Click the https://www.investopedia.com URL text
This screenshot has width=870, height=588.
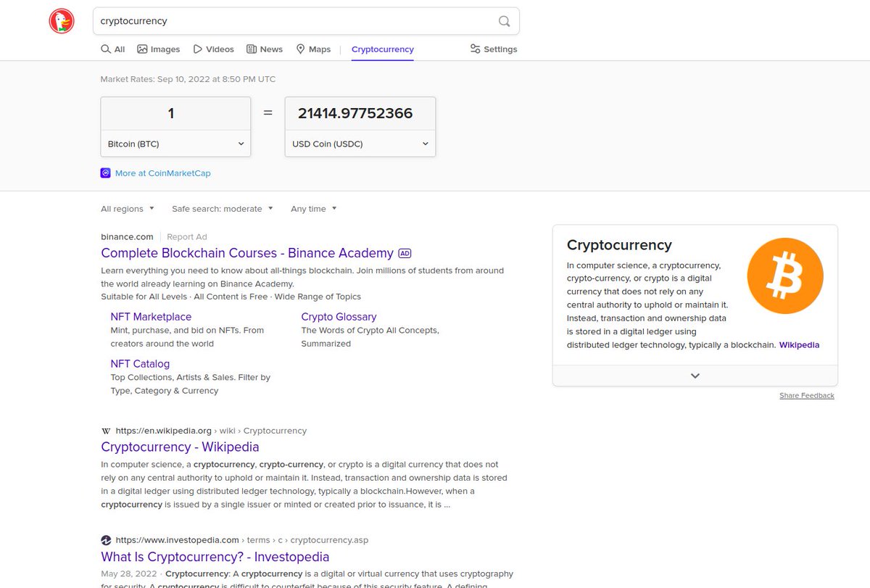coord(178,540)
